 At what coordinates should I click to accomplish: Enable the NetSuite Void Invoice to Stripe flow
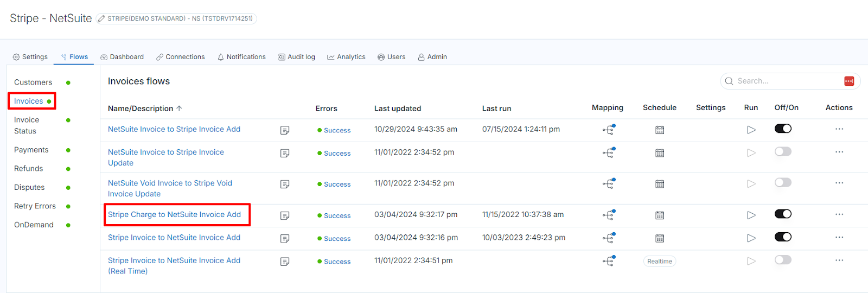pos(783,183)
